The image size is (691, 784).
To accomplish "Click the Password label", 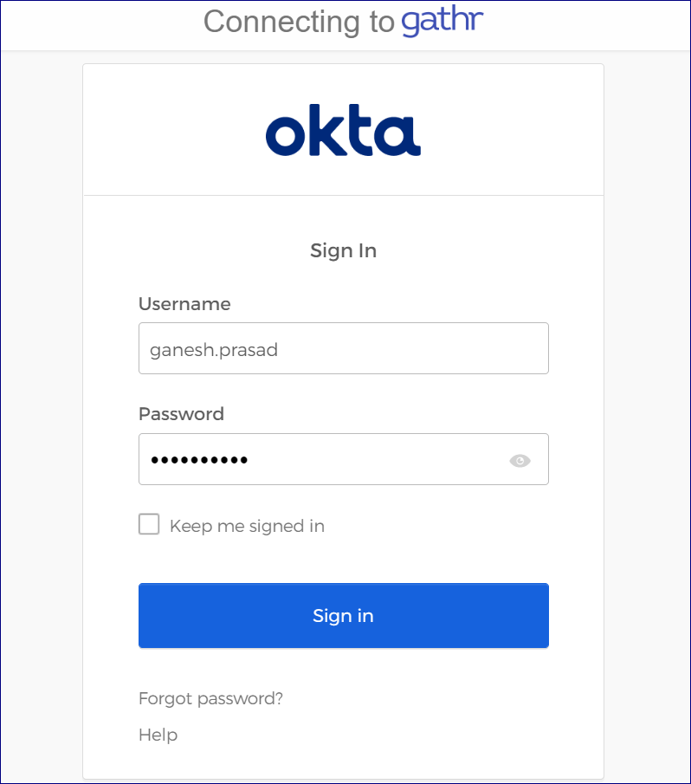I will [181, 414].
